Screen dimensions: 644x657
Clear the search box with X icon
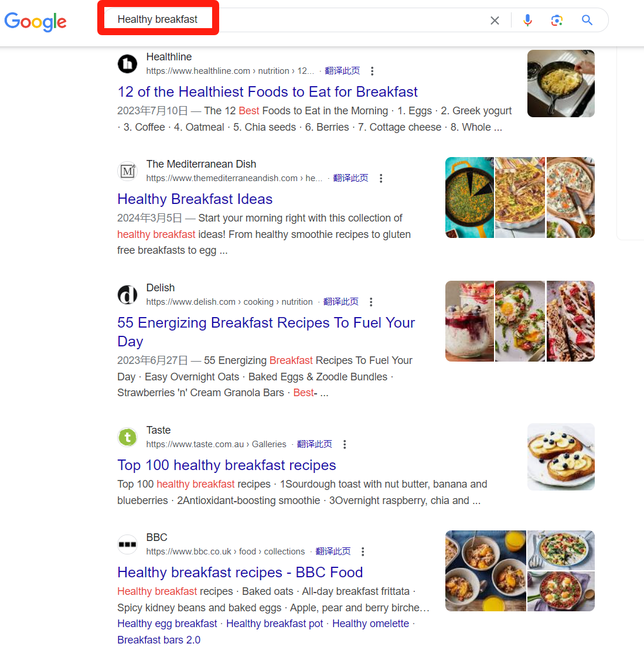(495, 20)
